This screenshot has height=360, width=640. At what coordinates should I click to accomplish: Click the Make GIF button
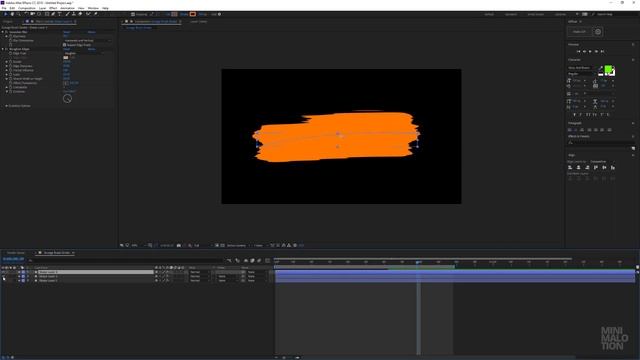click(579, 32)
